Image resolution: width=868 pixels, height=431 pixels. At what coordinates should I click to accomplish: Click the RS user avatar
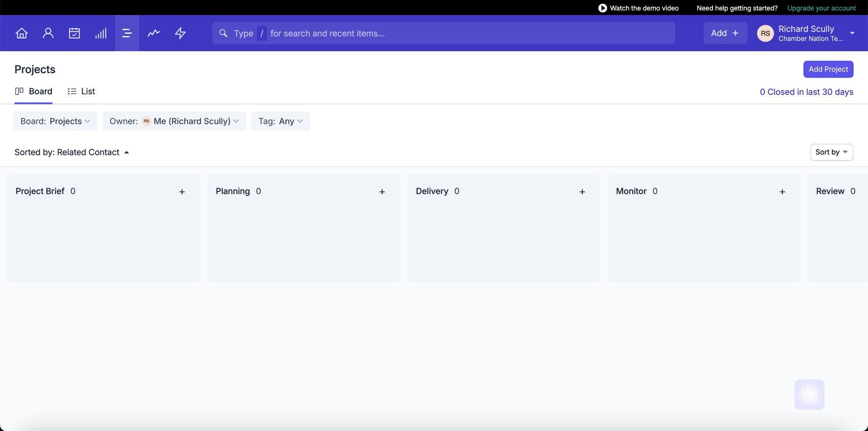[x=765, y=33]
